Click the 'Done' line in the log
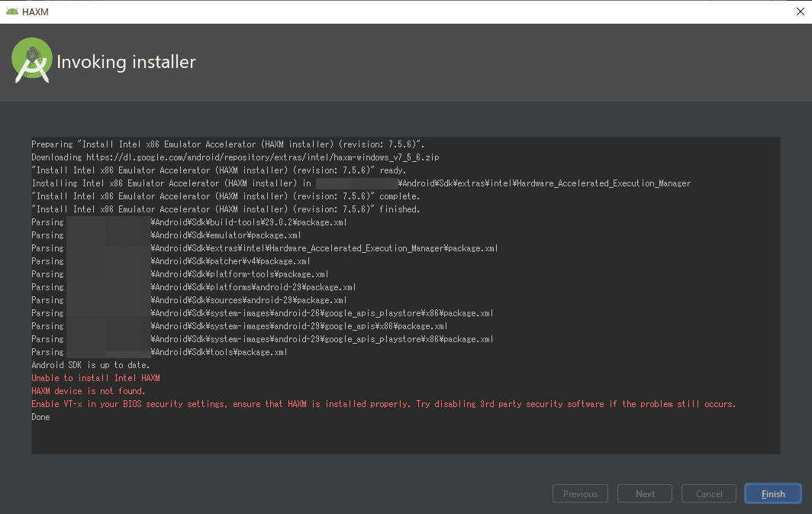Viewport: 812px width, 514px height. [41, 417]
